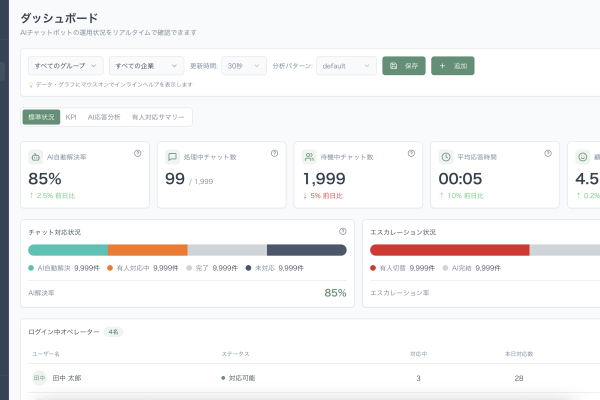
Task: Click the 85% AI自動解決率 value
Action: coord(45,179)
